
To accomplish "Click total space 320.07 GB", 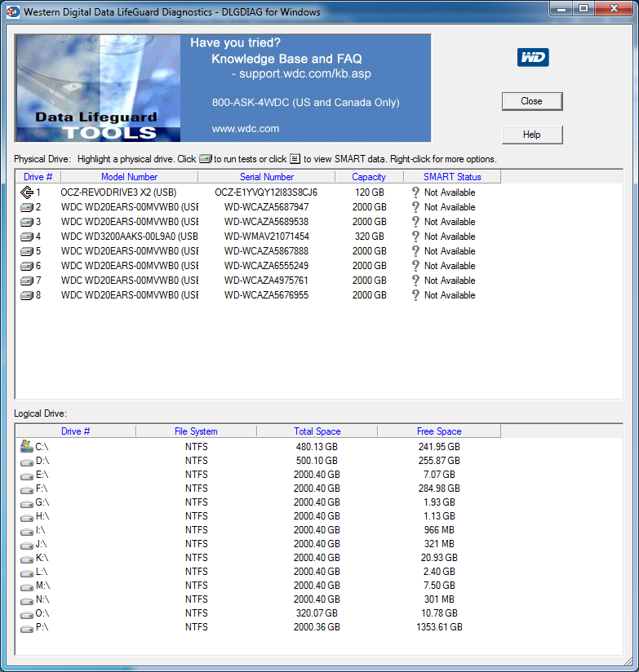I will [x=317, y=612].
